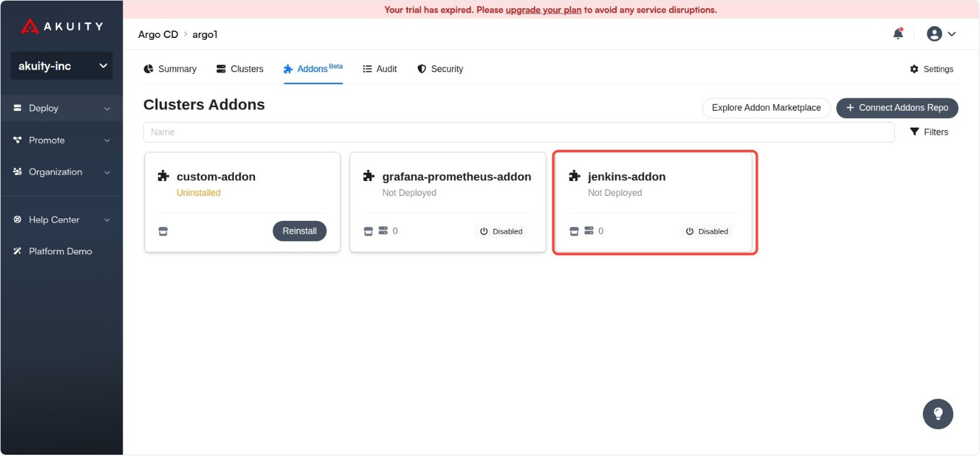Expand the Help Center chevron
Screen dimensions: 980x456
tap(107, 220)
